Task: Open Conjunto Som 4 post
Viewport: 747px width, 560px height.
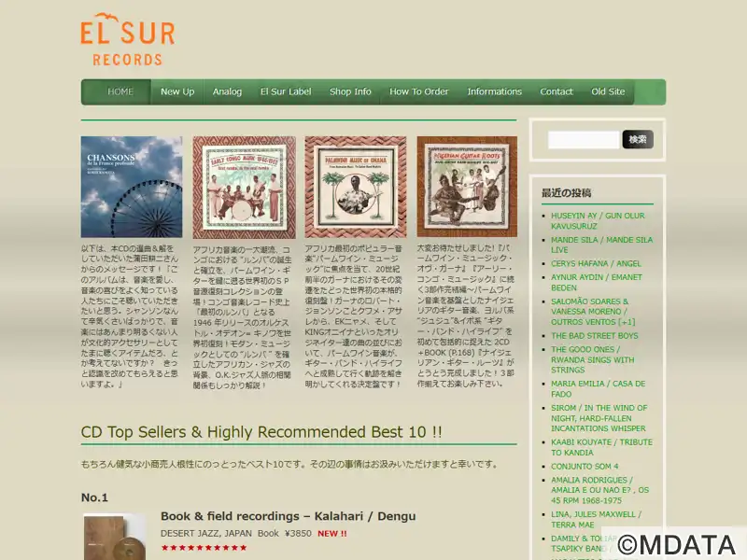Action: [585, 466]
